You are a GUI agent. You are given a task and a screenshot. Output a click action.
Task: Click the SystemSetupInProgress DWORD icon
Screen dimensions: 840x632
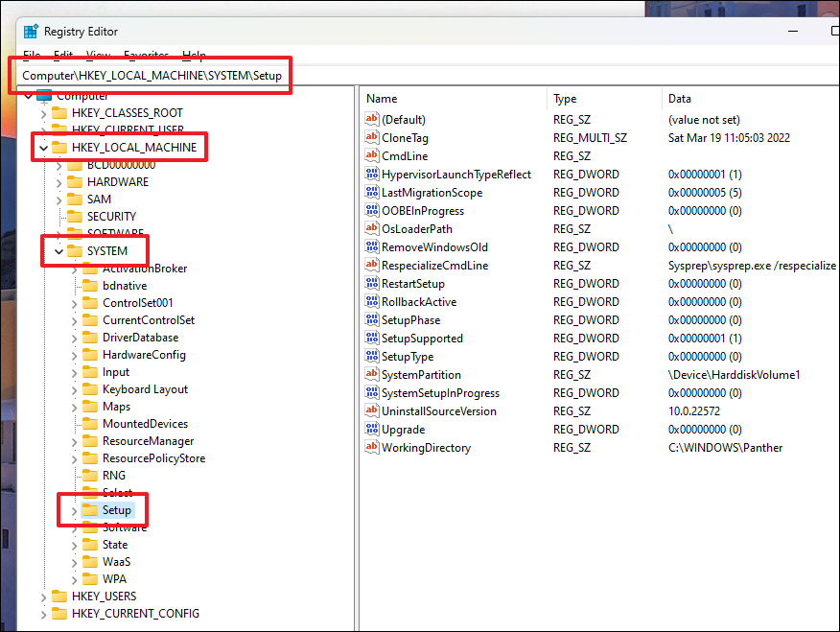[372, 392]
